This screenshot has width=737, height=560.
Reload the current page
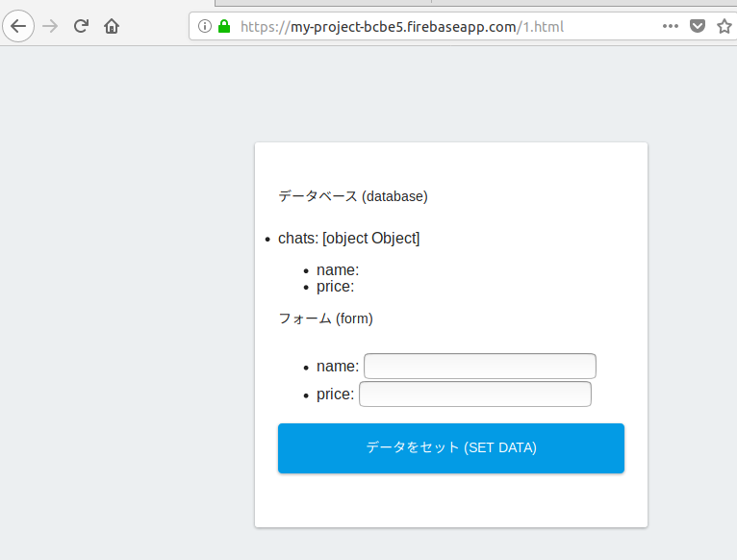pos(81,26)
